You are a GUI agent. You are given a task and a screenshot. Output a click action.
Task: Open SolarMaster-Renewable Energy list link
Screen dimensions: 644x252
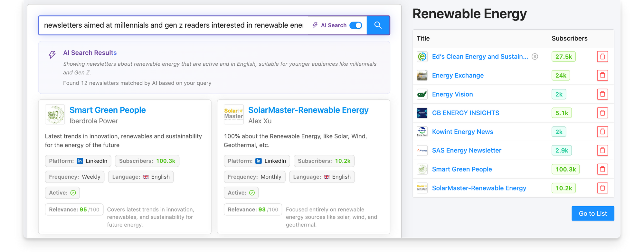click(479, 188)
